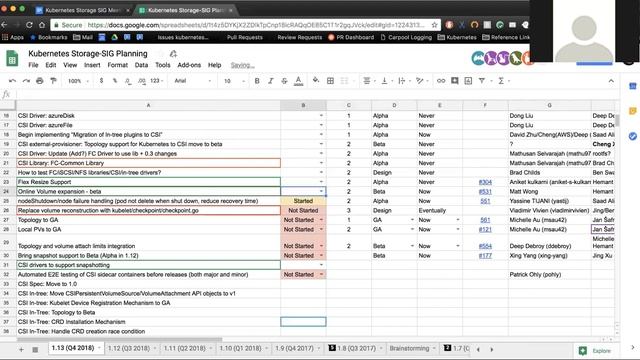The width and height of the screenshot is (640, 360).
Task: Open the Edit menu
Action: (x=51, y=65)
